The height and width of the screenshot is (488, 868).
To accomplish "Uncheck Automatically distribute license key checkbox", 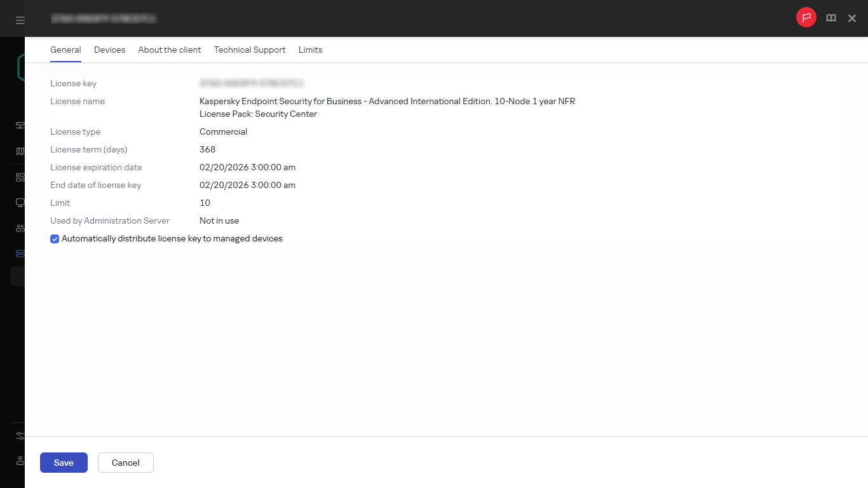I will click(x=55, y=239).
